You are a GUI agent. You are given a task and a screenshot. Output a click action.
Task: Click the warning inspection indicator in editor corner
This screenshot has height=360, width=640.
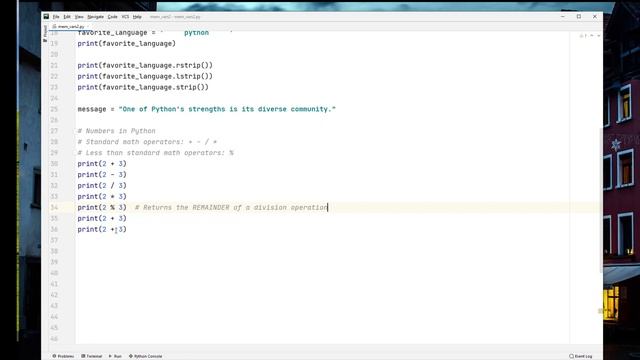coord(583,36)
